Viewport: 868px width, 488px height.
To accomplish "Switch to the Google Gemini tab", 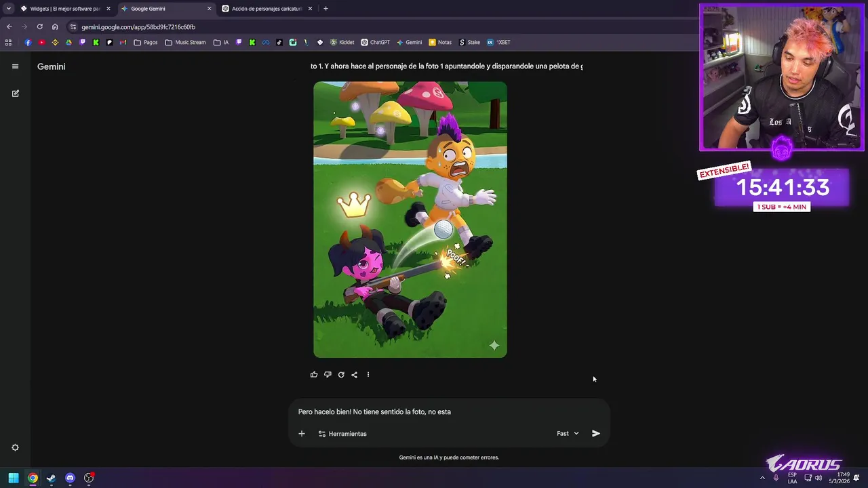I will coord(166,9).
